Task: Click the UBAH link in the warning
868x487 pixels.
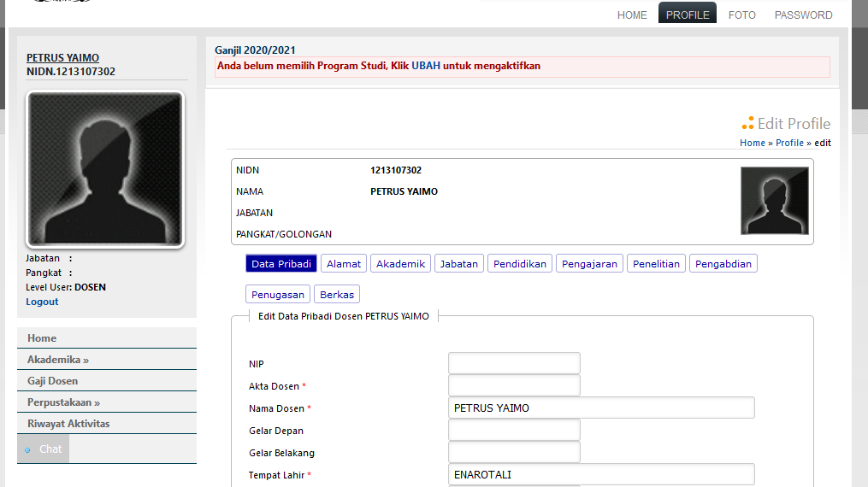Action: 426,66
